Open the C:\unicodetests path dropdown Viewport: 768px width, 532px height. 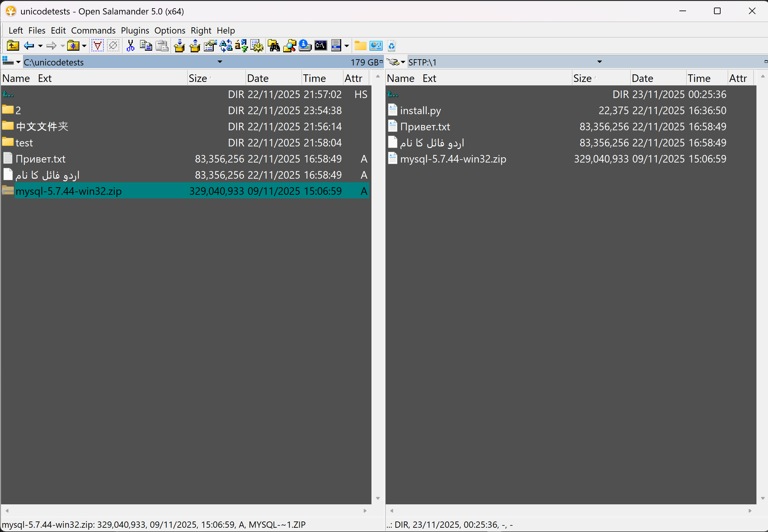220,62
